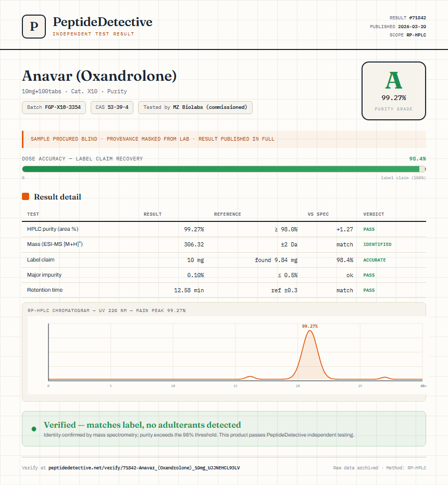The width and height of the screenshot is (448, 485).
Task: Click the small chromatogram peak near 16 min
Action: [x=250, y=377]
